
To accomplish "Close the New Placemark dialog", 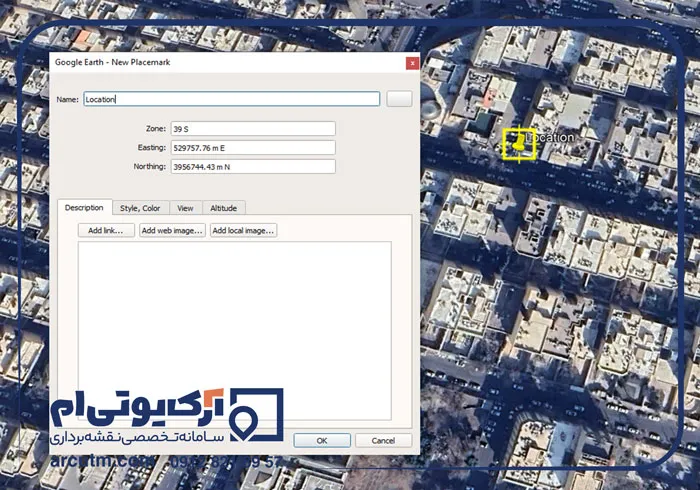I will click(412, 63).
